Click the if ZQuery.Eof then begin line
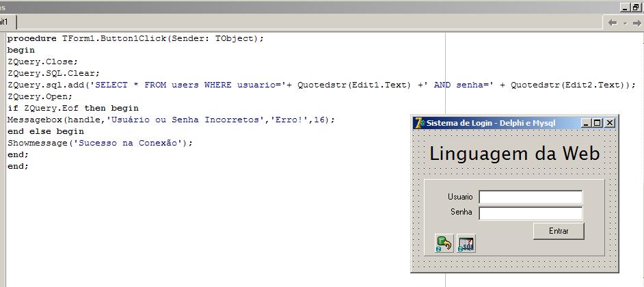 coord(73,109)
